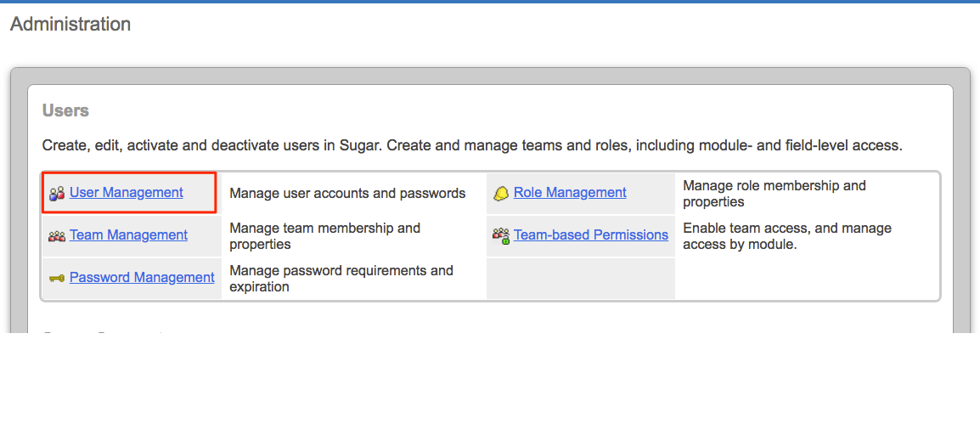Click text 'Manage role membership and properties'
The width and height of the screenshot is (980, 435).
point(774,194)
